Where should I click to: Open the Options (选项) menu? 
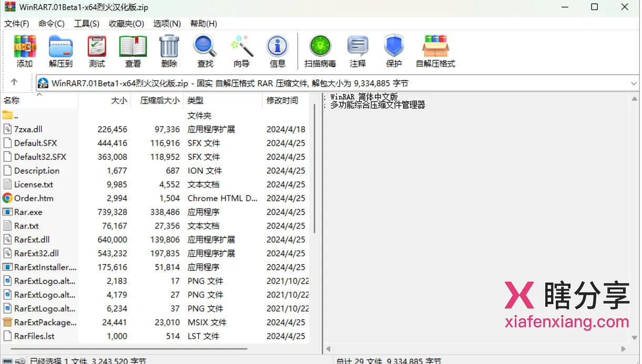(167, 24)
